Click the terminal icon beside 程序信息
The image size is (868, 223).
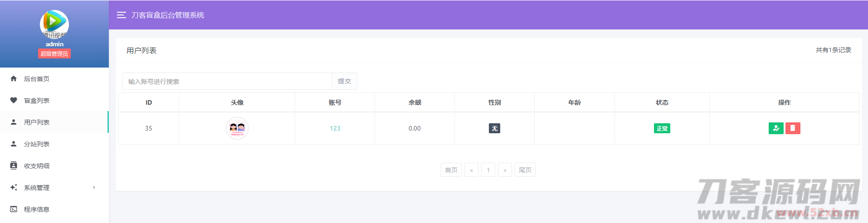tap(14, 209)
